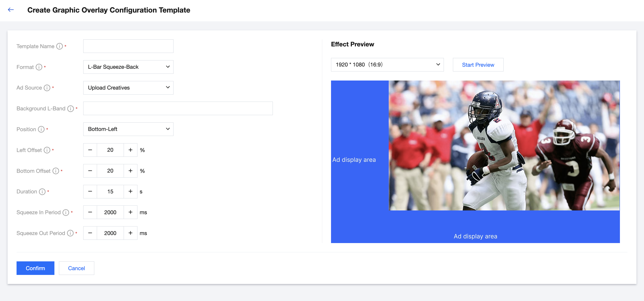This screenshot has height=301, width=644.
Task: Click the Background L-Band info icon
Action: (70, 109)
